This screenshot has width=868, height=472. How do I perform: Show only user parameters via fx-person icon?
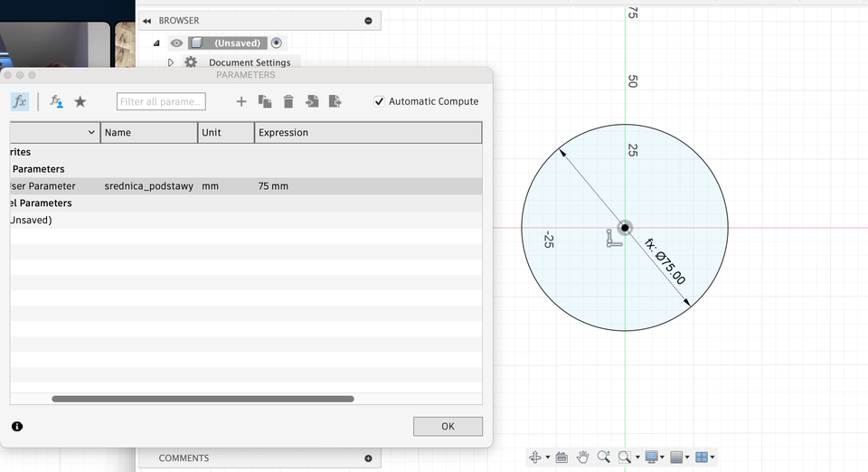coord(56,101)
